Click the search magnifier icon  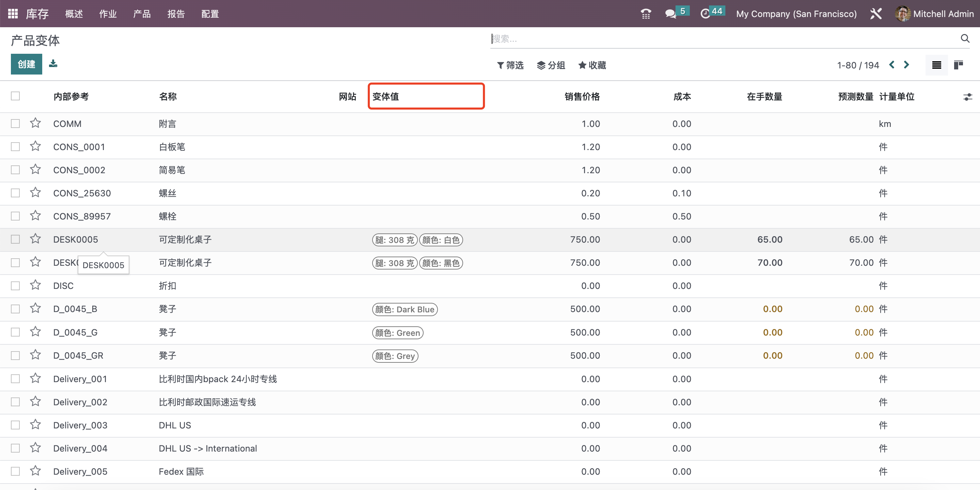point(965,38)
